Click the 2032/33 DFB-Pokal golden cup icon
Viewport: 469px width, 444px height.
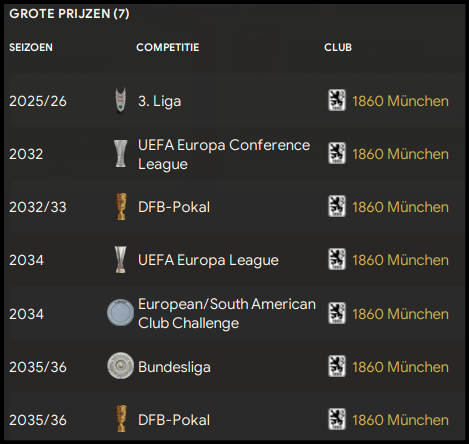coord(121,206)
